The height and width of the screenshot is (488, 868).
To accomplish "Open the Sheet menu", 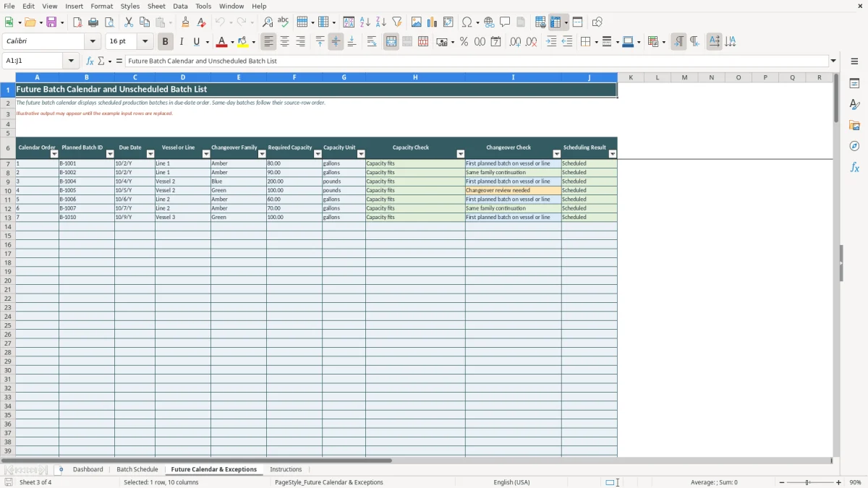I will click(x=156, y=6).
